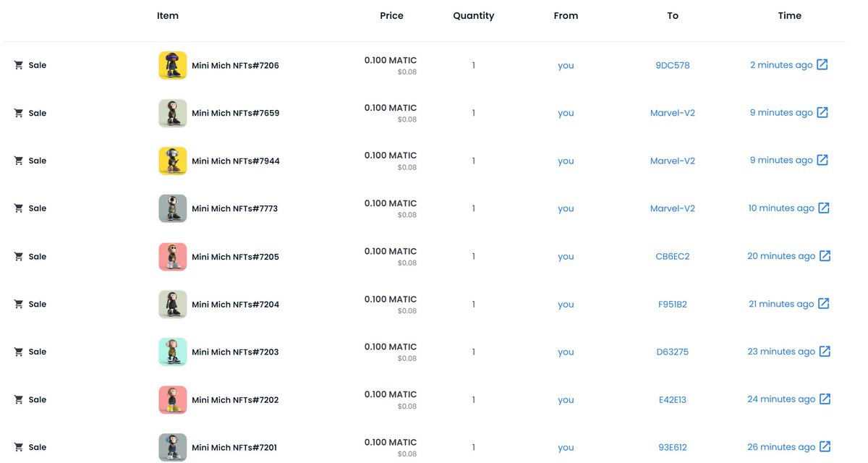Open thumbnail of Mini Mich NFTs#7773
The image size is (868, 463).
(x=173, y=208)
